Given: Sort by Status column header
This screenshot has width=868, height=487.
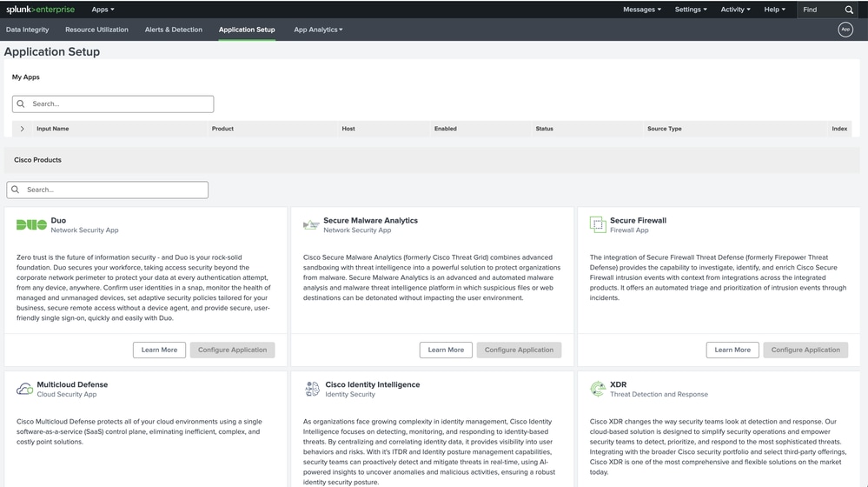Looking at the screenshot, I should 544,129.
